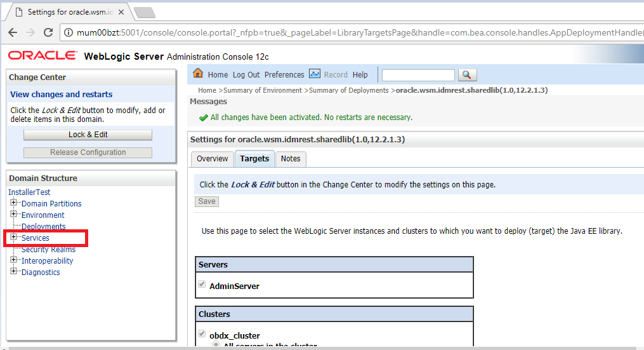Image resolution: width=644 pixels, height=350 pixels.
Task: Open Security Realms in tree
Action: (48, 250)
